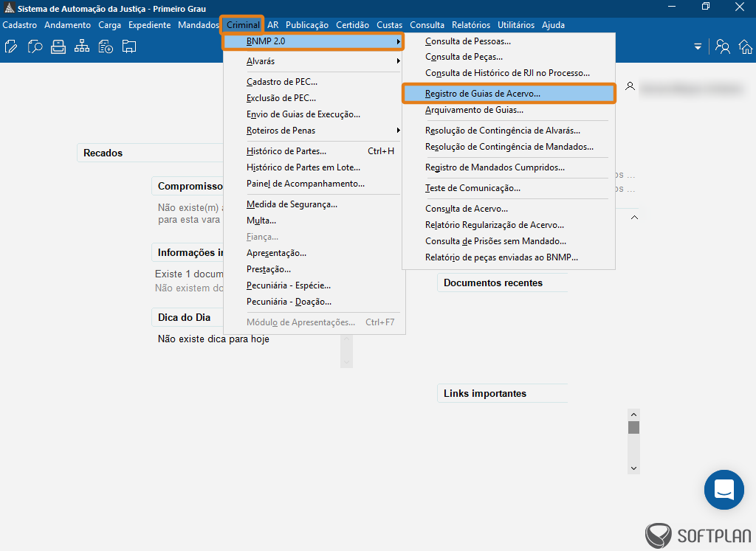
Task: Expand the Roteiros de Penas submenu
Action: (x=313, y=131)
